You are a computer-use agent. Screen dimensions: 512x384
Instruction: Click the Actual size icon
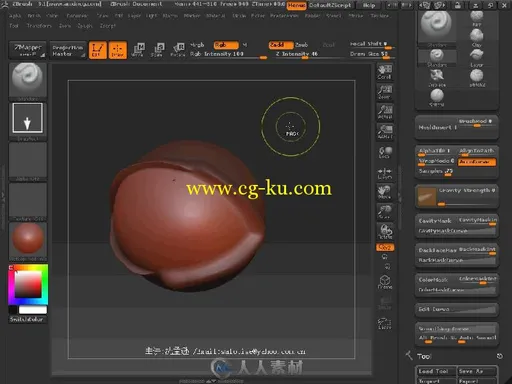[x=385, y=112]
